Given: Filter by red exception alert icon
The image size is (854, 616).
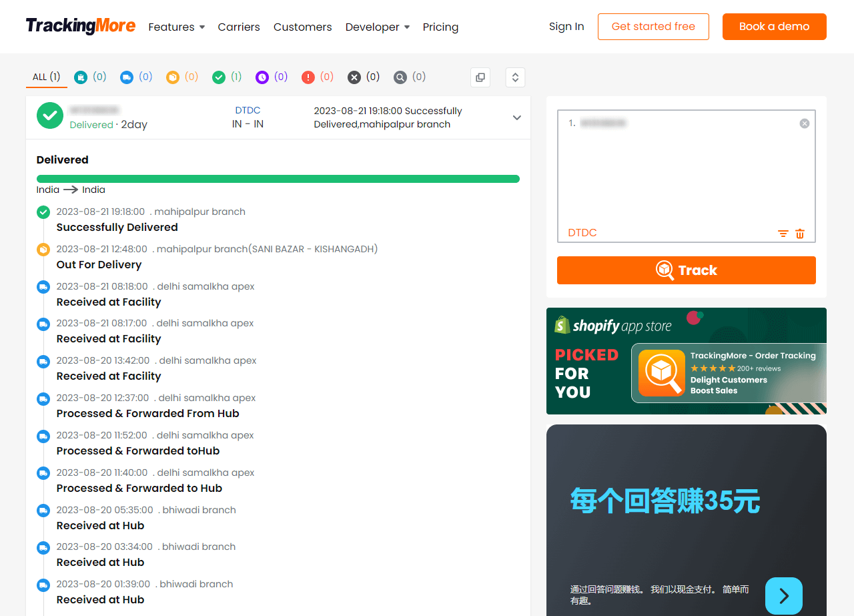Looking at the screenshot, I should click(308, 77).
